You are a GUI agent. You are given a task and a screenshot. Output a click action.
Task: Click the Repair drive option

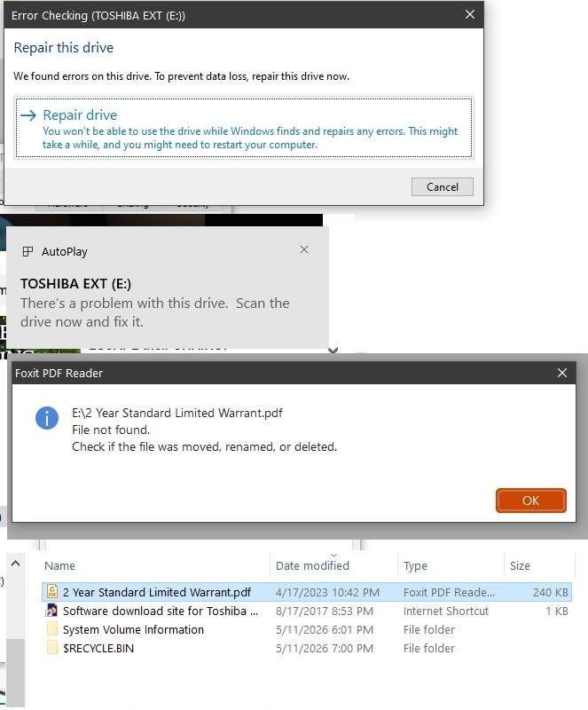(x=244, y=128)
